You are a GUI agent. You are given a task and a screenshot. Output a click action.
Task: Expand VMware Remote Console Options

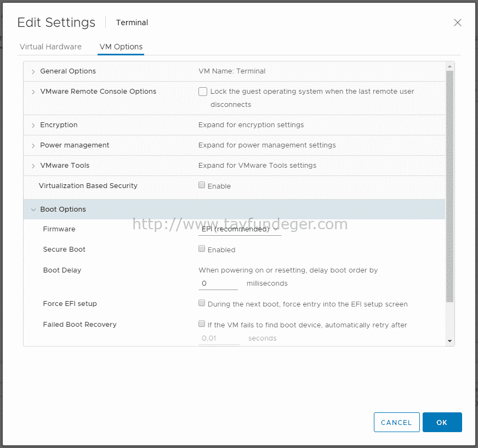pos(33,92)
